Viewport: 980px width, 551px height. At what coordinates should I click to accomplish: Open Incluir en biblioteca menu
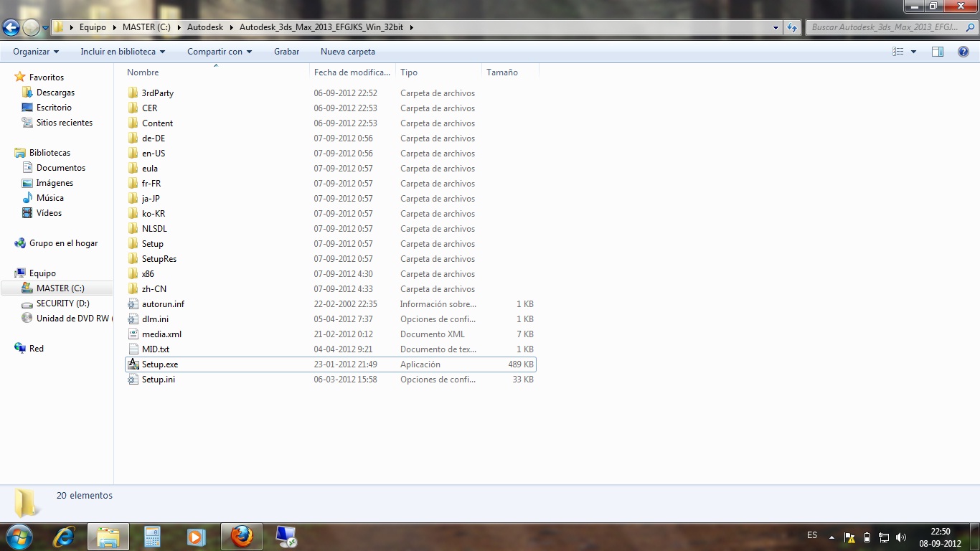click(123, 52)
